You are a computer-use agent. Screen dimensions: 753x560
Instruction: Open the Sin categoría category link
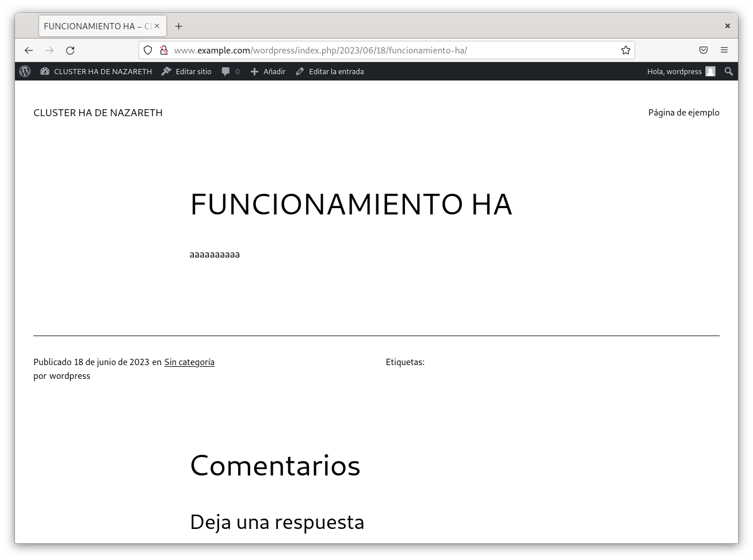tap(189, 362)
